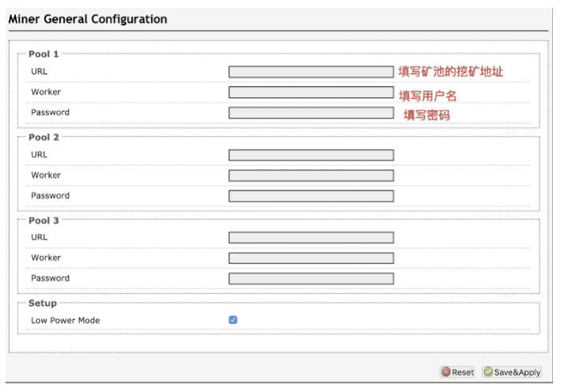
Task: Click the Setup section legend
Action: [43, 303]
